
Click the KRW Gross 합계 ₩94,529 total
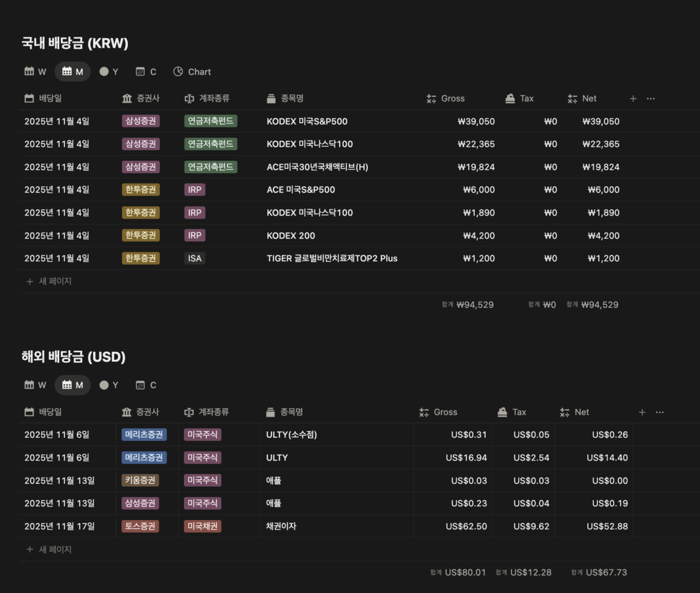click(x=474, y=305)
